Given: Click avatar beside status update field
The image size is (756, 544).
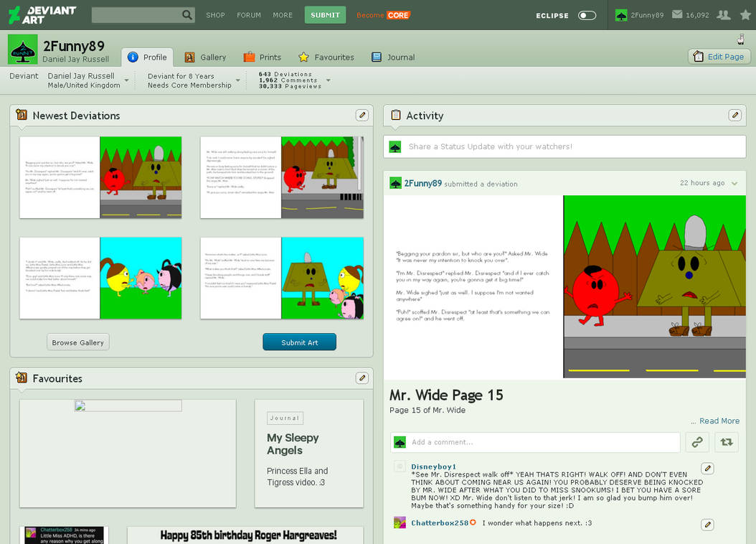Looking at the screenshot, I should [395, 146].
